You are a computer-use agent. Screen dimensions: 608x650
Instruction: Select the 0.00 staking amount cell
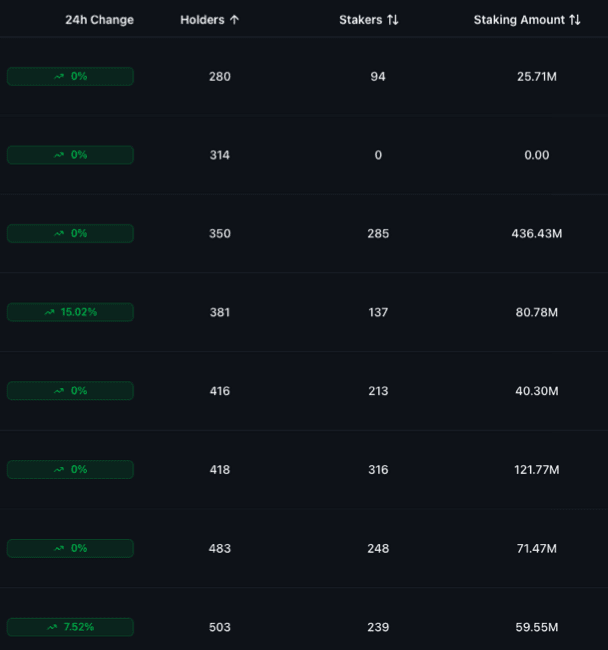point(536,155)
